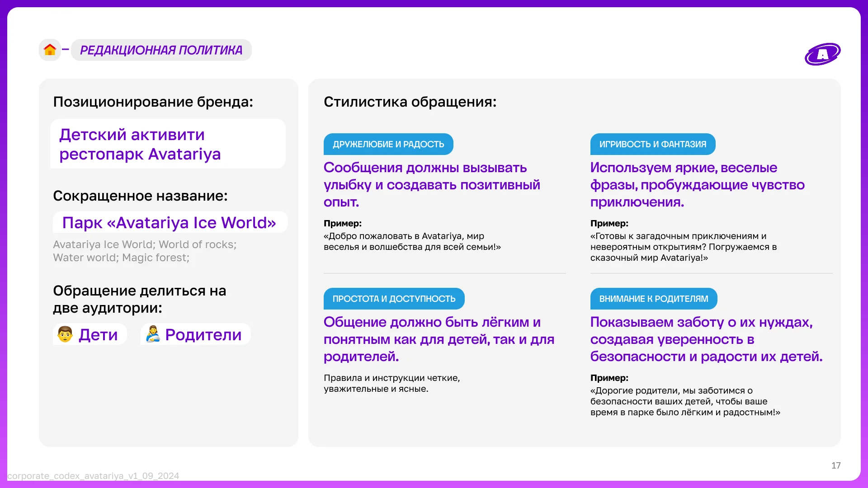Select the ДРУЖЕЛЮБИЕ И РАДОСТЬ tag
868x488 pixels.
coord(388,144)
